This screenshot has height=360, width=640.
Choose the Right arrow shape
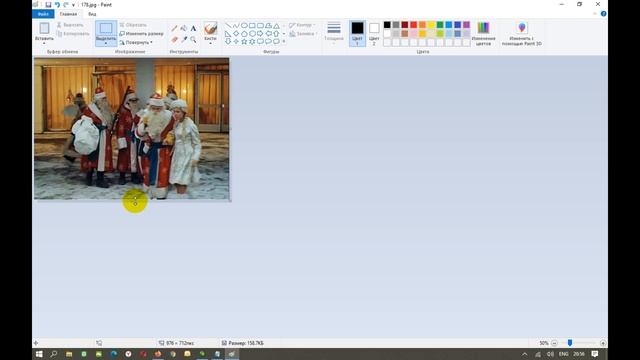[x=260, y=33]
